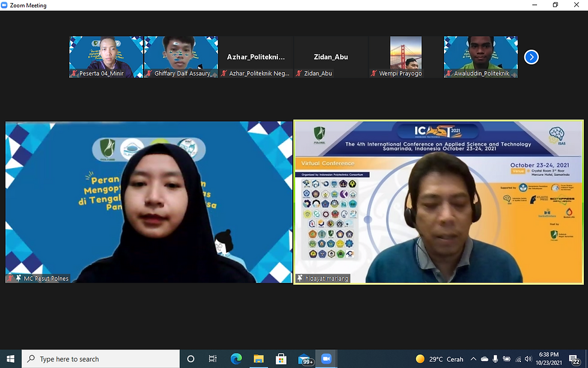The height and width of the screenshot is (368, 588).
Task: Click Zoom icon on the taskbar
Action: click(326, 359)
